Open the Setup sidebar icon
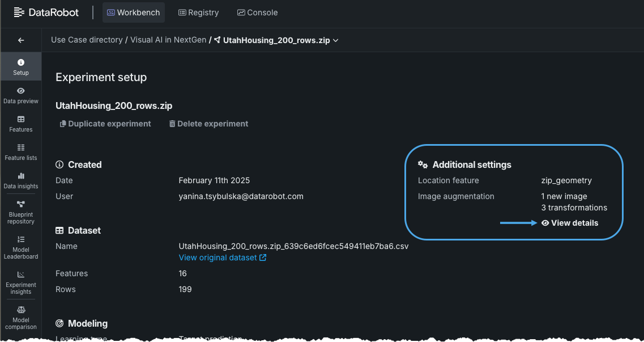The width and height of the screenshot is (644, 342). click(21, 66)
